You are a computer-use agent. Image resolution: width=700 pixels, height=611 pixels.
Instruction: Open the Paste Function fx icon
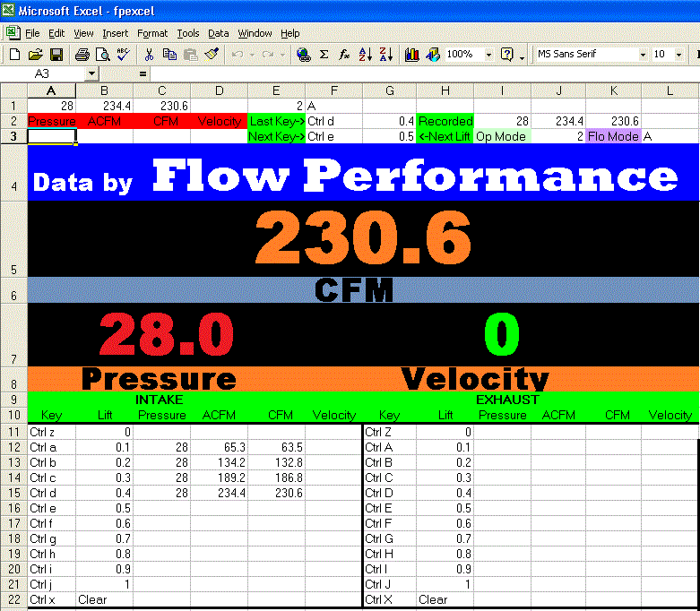point(344,55)
